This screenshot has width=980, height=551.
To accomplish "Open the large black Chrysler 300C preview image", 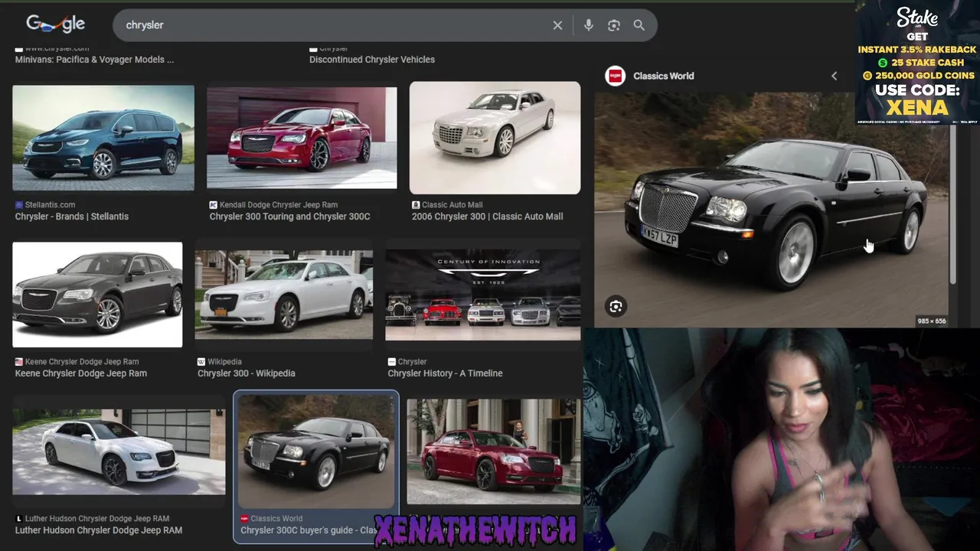I will pyautogui.click(x=772, y=210).
